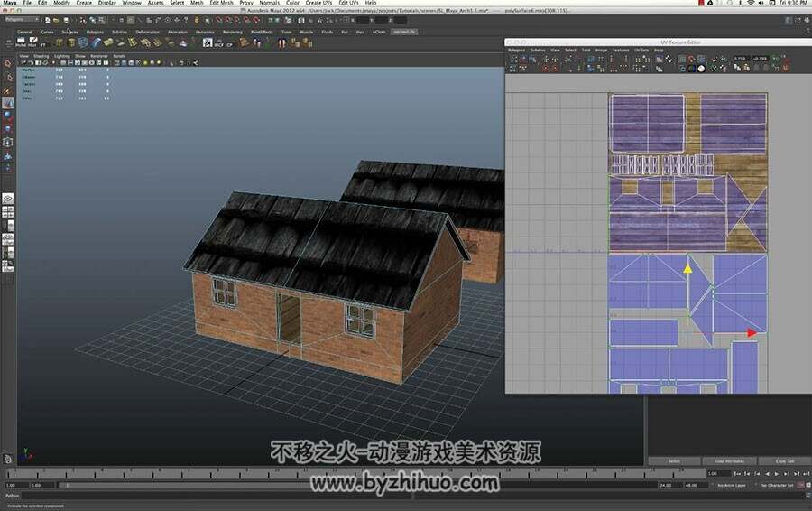The height and width of the screenshot is (511, 812).
Task: Click the Save Scene icon
Action: (x=66, y=20)
